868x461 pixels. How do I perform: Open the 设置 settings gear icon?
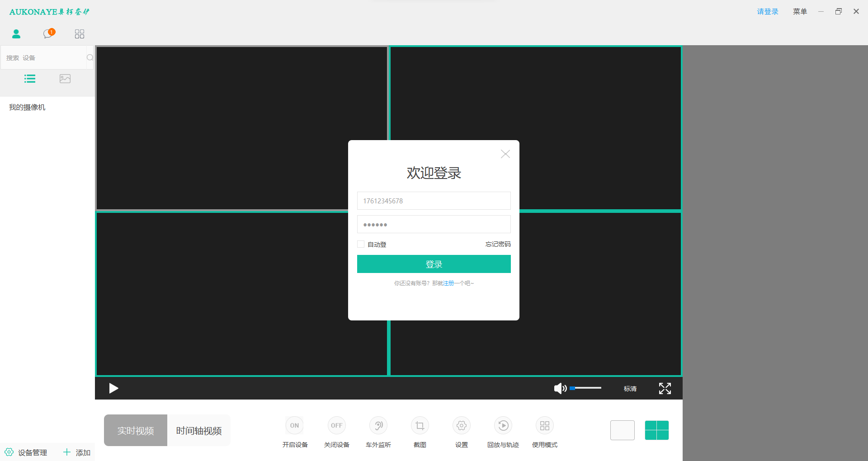point(462,425)
